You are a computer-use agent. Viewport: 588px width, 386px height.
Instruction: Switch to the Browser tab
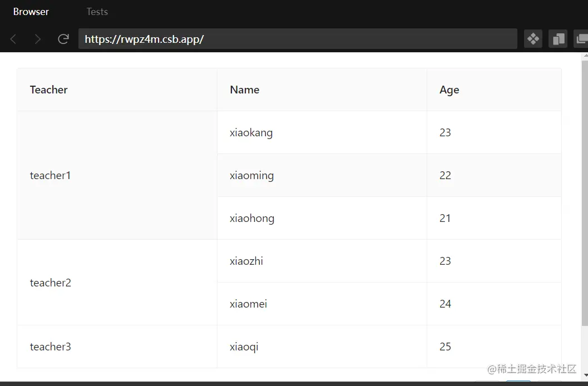(31, 12)
